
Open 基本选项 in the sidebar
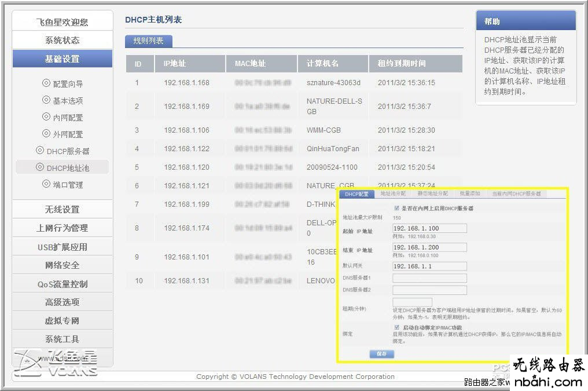[x=68, y=101]
